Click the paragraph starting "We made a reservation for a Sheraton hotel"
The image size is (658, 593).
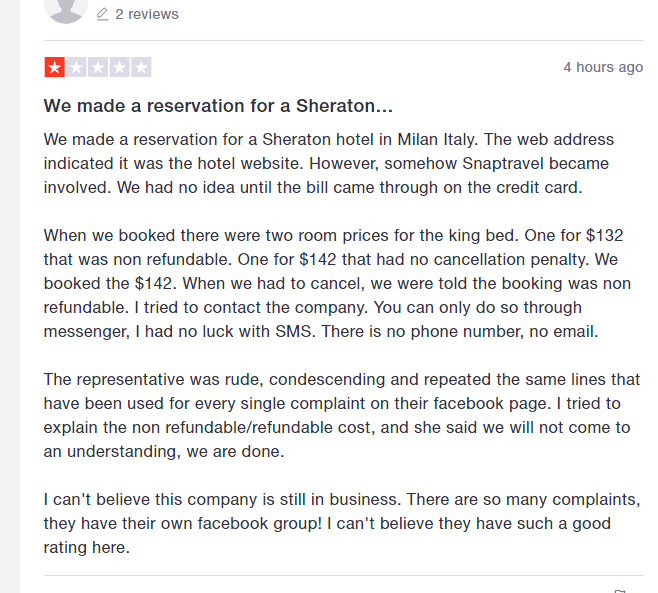[329, 163]
